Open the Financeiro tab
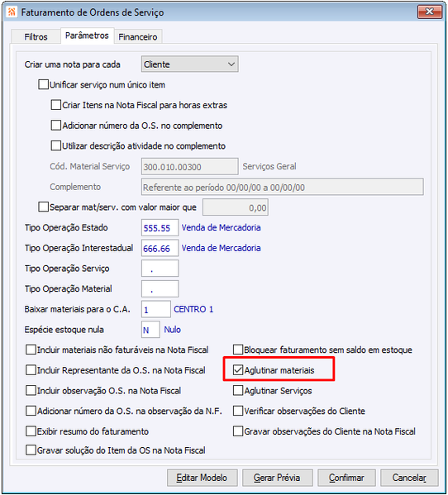The image size is (448, 495). [138, 37]
